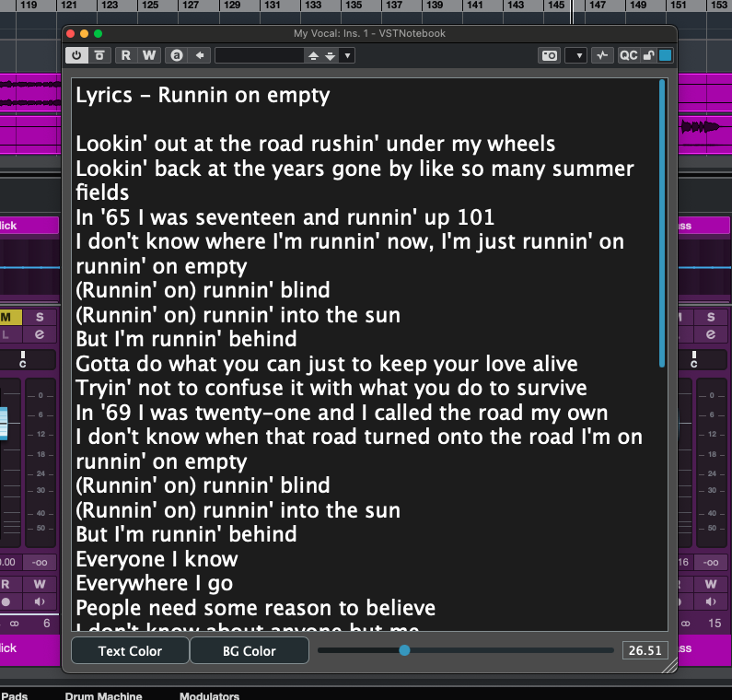Click the line 'Lookin' out at the road rushin' under my wheels'
Screen dimensions: 732x700
coord(315,144)
